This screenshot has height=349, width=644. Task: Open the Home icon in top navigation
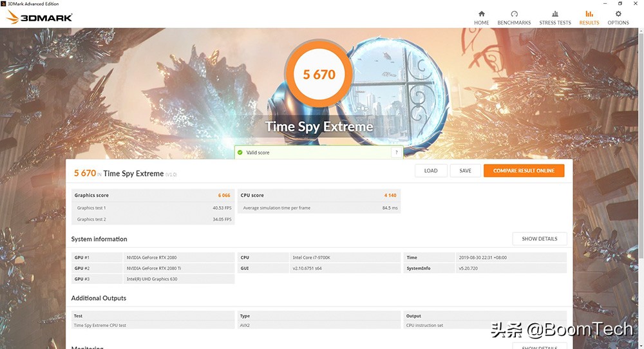click(x=481, y=14)
